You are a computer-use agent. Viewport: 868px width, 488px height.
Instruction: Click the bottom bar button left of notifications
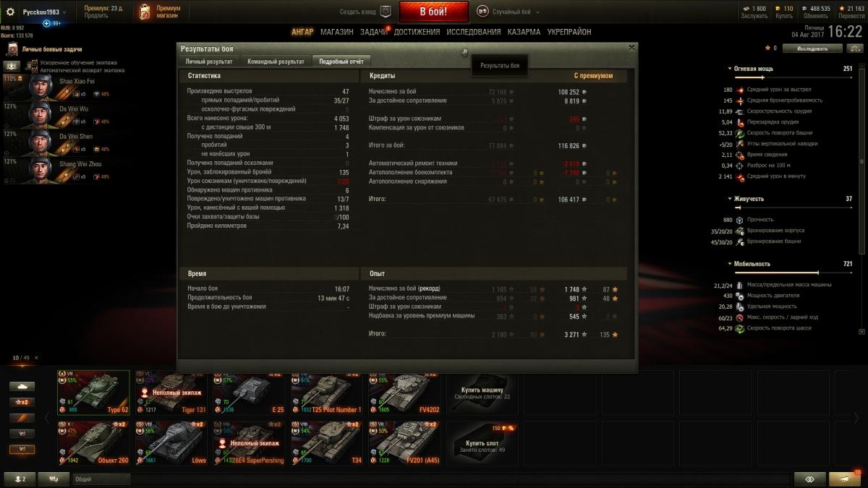(x=809, y=479)
